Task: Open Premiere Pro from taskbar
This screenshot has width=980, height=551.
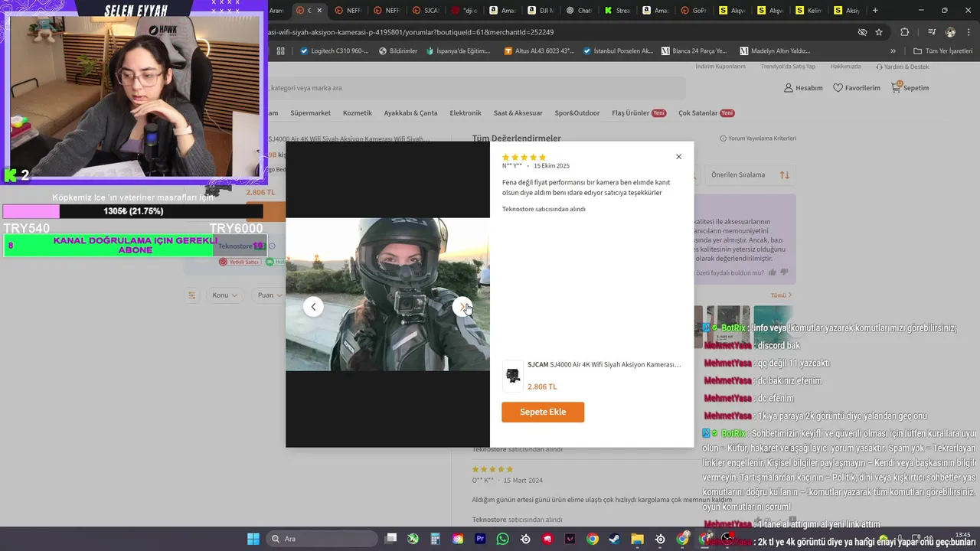Action: point(480,539)
